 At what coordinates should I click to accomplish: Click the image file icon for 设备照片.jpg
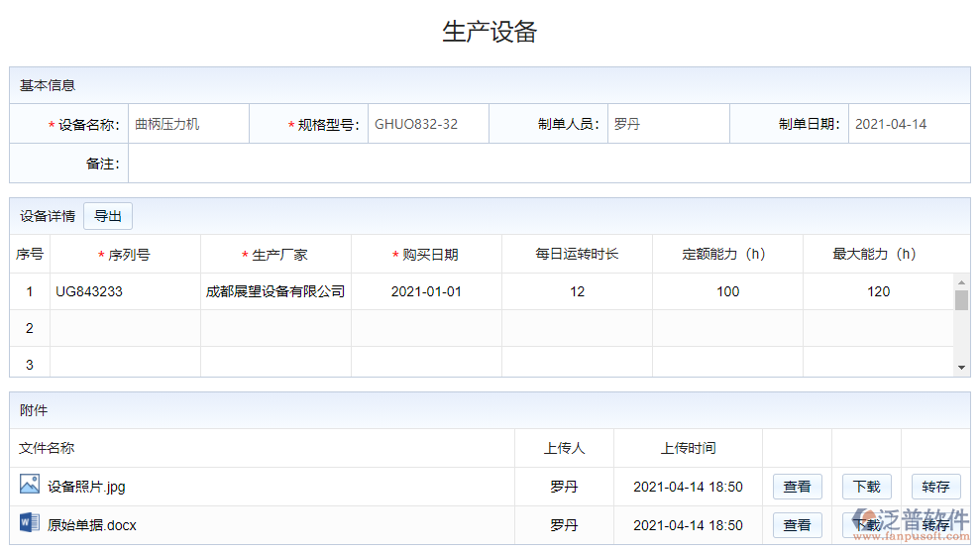coord(29,485)
